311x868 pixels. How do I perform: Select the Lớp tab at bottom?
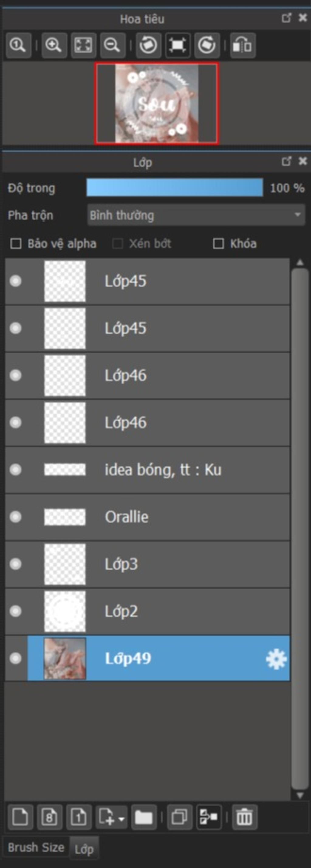click(84, 849)
